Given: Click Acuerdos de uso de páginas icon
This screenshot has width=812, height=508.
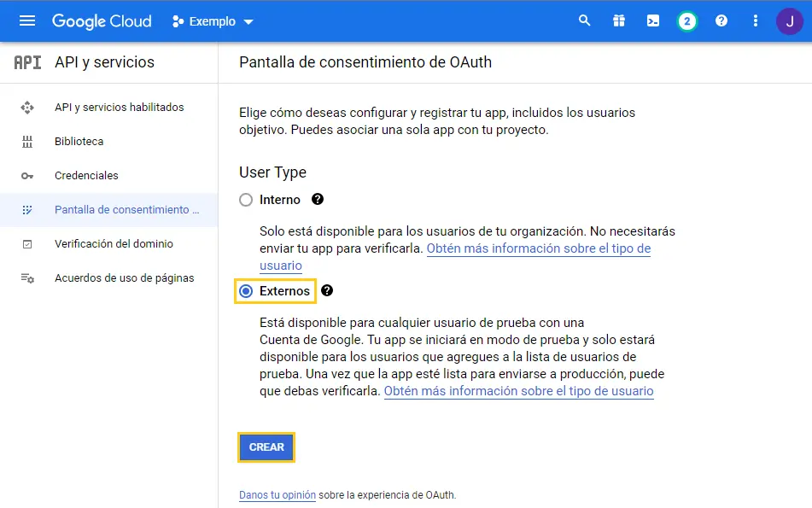Looking at the screenshot, I should (x=27, y=278).
